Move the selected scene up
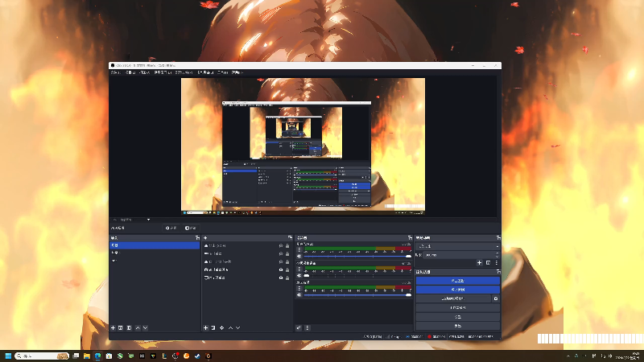 (x=138, y=328)
